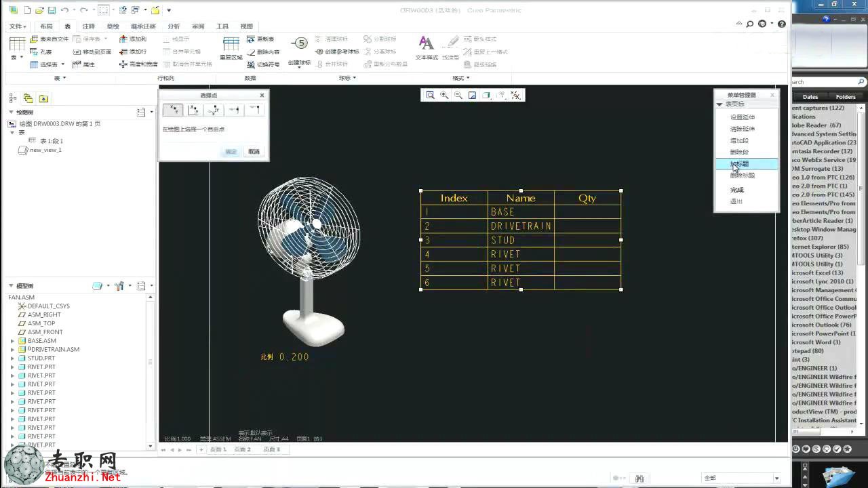Click 删除内容 (Delete contents) tool
This screenshot has height=488, width=868.
[x=263, y=52]
